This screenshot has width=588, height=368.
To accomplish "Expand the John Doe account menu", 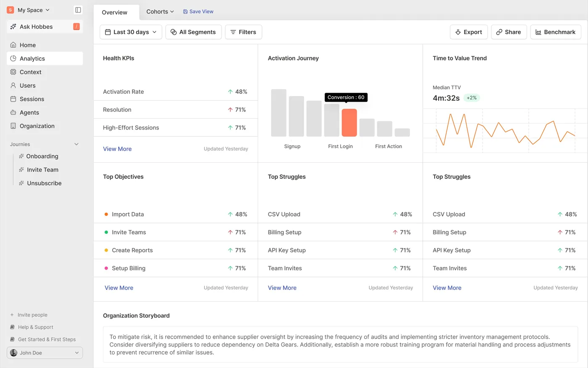I will click(45, 353).
